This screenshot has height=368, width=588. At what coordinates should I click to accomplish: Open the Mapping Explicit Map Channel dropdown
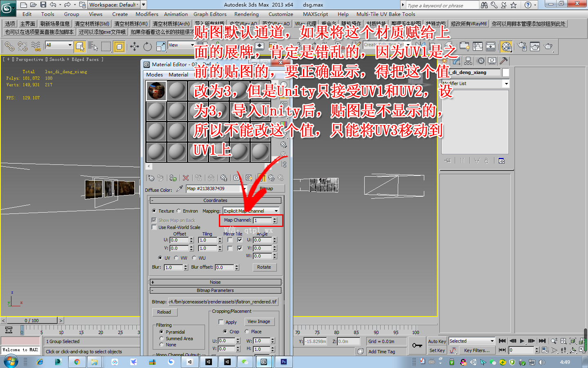251,211
